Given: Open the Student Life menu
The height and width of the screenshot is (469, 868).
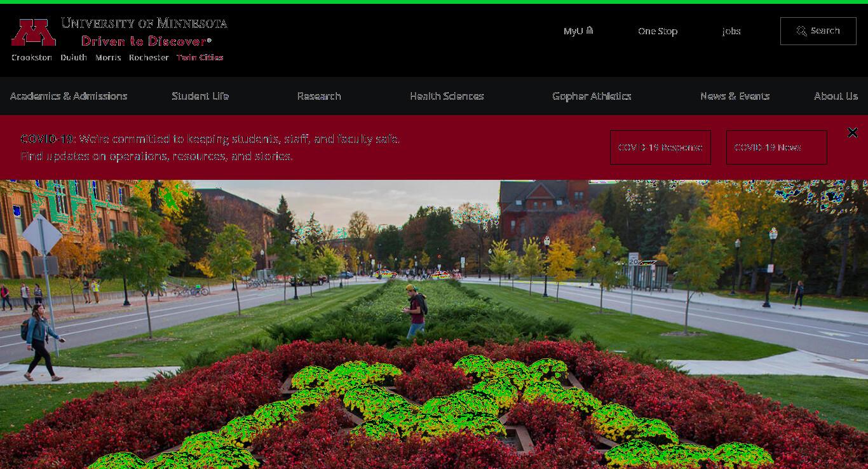Looking at the screenshot, I should coord(200,96).
